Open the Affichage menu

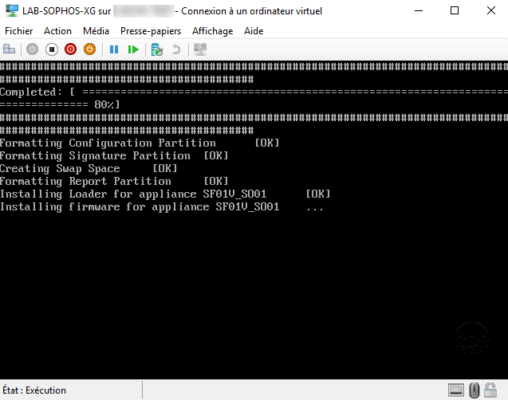pos(213,31)
